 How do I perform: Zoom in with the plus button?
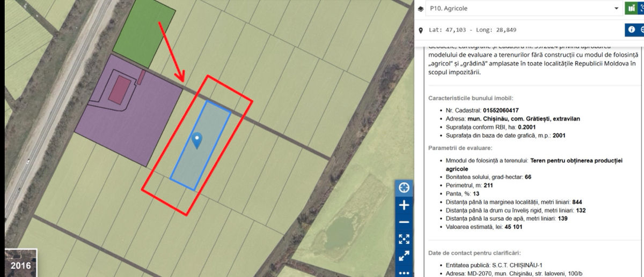404,205
